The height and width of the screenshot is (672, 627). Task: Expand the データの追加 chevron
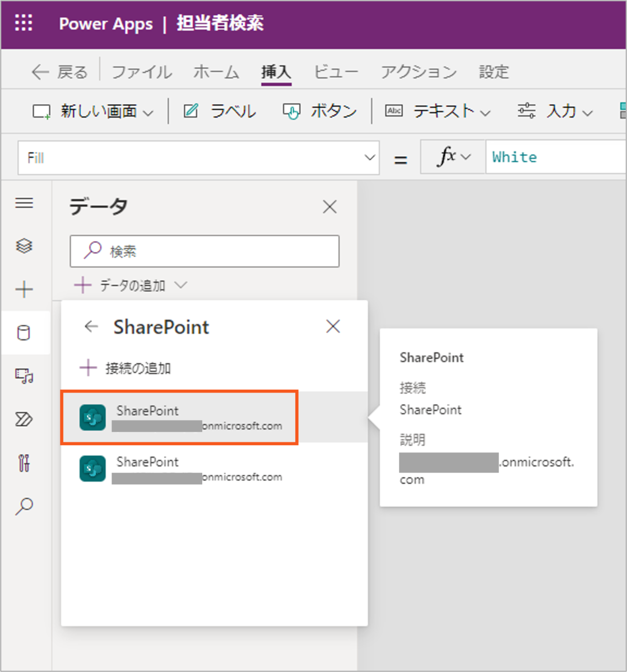pyautogui.click(x=180, y=285)
